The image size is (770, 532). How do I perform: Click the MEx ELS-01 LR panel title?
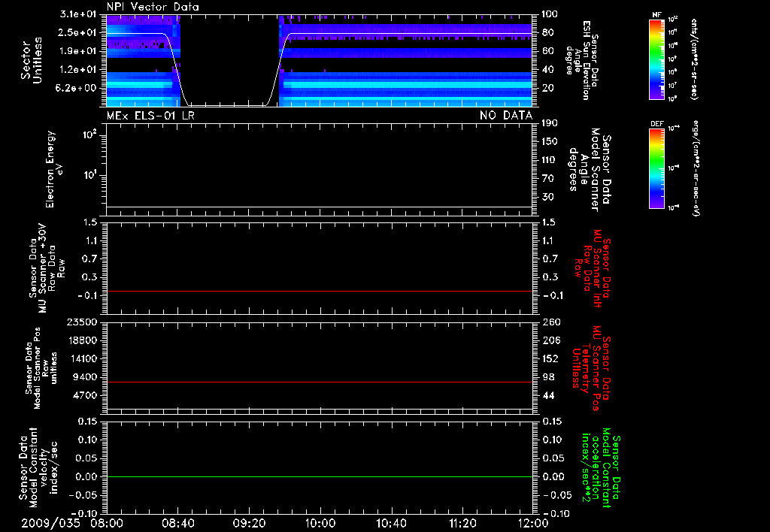click(x=150, y=116)
